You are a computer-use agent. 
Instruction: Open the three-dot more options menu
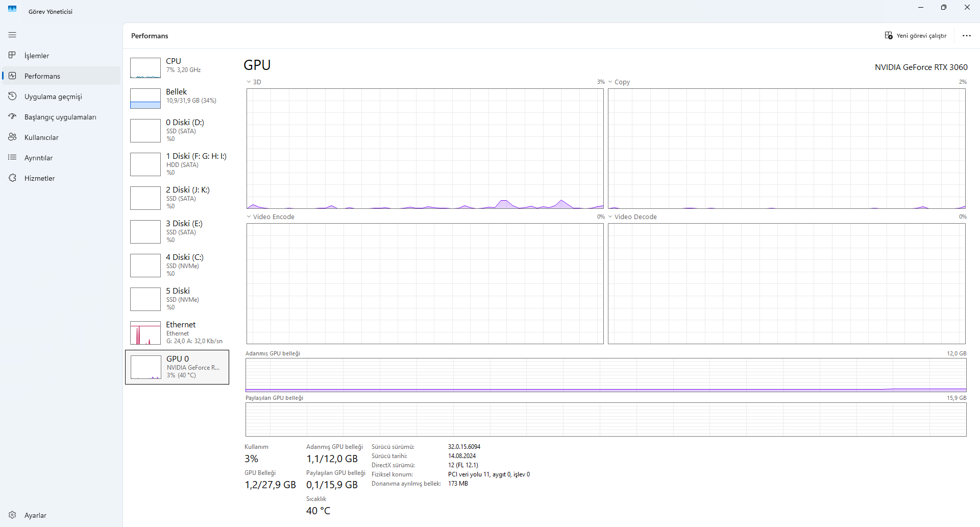(966, 36)
